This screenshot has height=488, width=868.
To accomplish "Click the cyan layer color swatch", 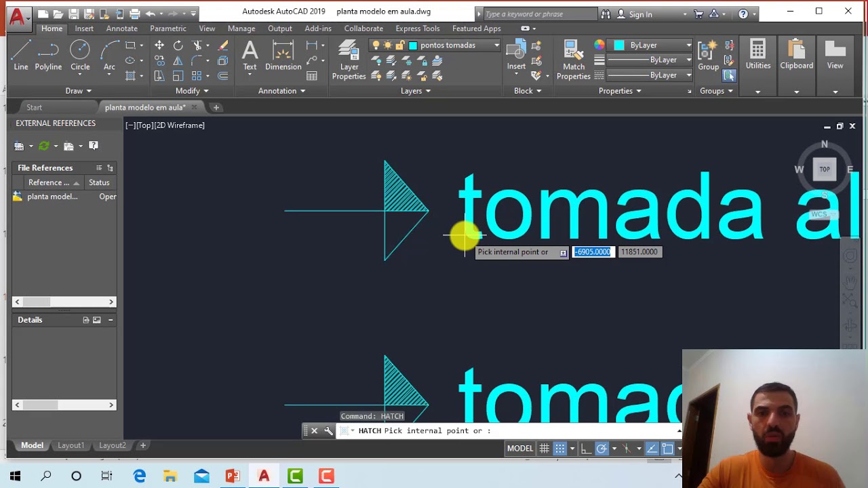I will [x=413, y=45].
